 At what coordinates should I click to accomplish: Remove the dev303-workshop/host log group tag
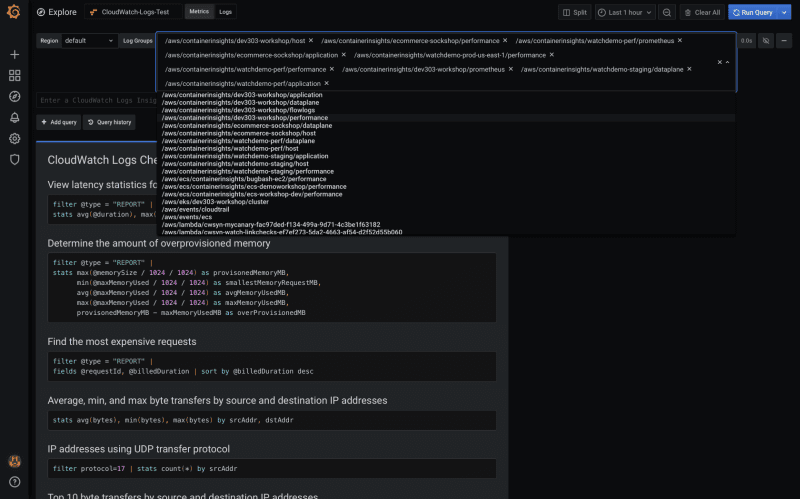pos(311,40)
